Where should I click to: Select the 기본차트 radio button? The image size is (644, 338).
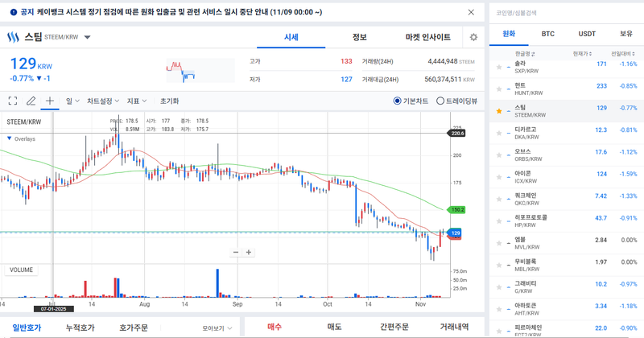click(398, 101)
